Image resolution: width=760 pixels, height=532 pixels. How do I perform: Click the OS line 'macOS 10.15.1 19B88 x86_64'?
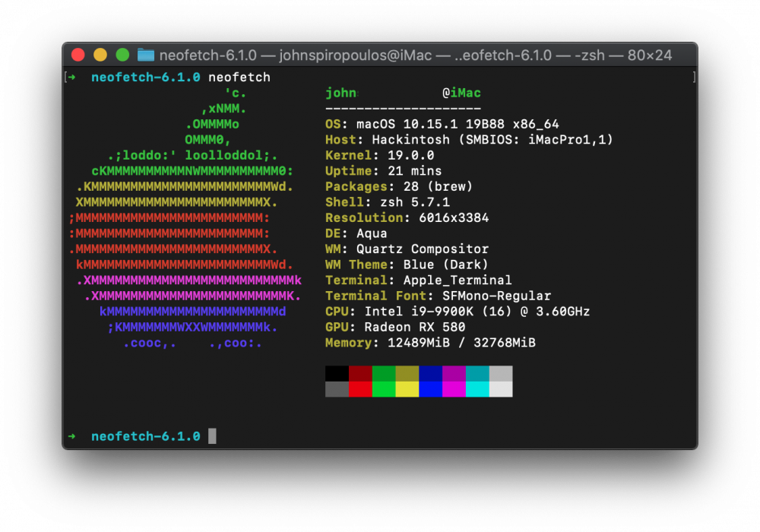(458, 124)
